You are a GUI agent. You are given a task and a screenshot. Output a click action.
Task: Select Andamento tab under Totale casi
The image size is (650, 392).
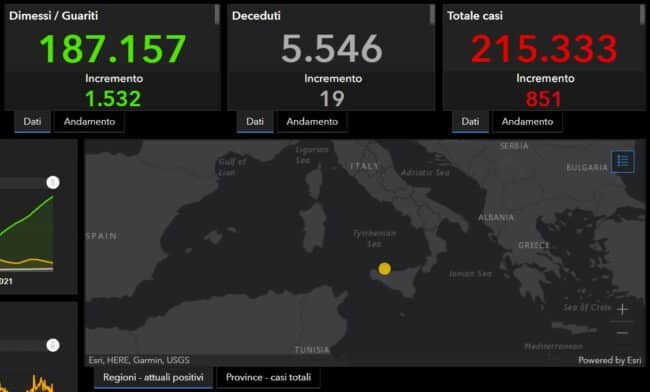527,121
